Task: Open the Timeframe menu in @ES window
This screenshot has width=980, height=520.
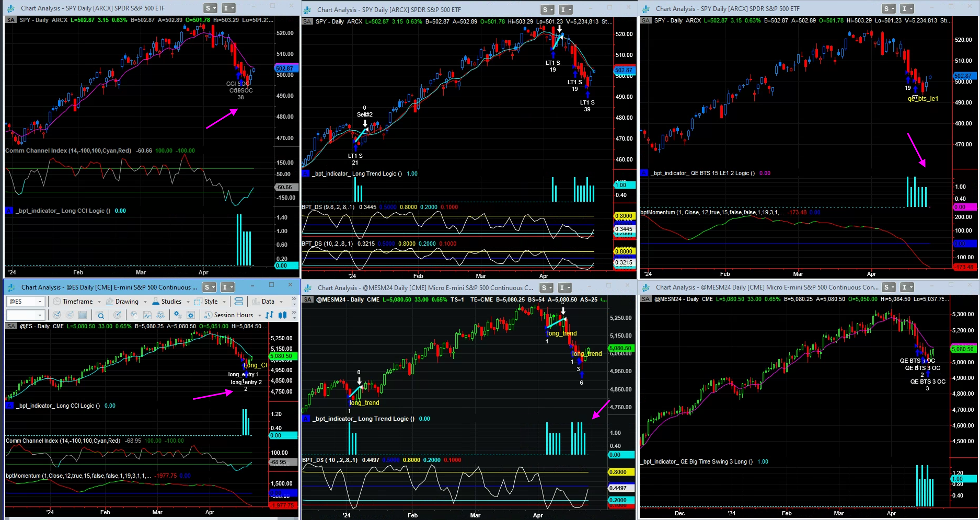Action: coord(77,302)
